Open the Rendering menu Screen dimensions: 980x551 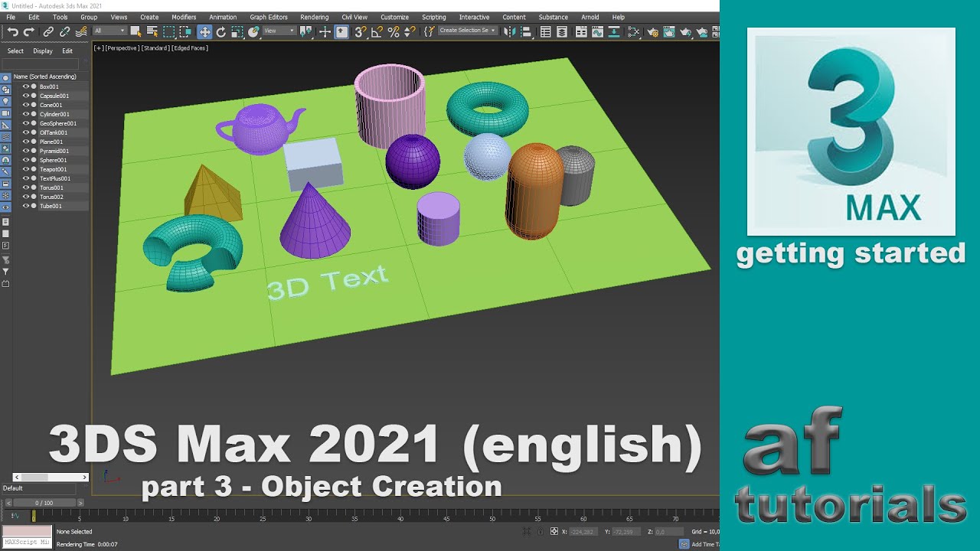[x=314, y=17]
